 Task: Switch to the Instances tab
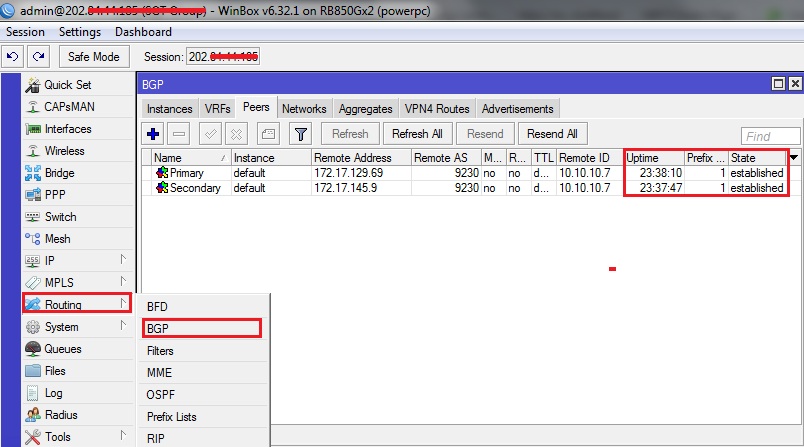coord(170,109)
